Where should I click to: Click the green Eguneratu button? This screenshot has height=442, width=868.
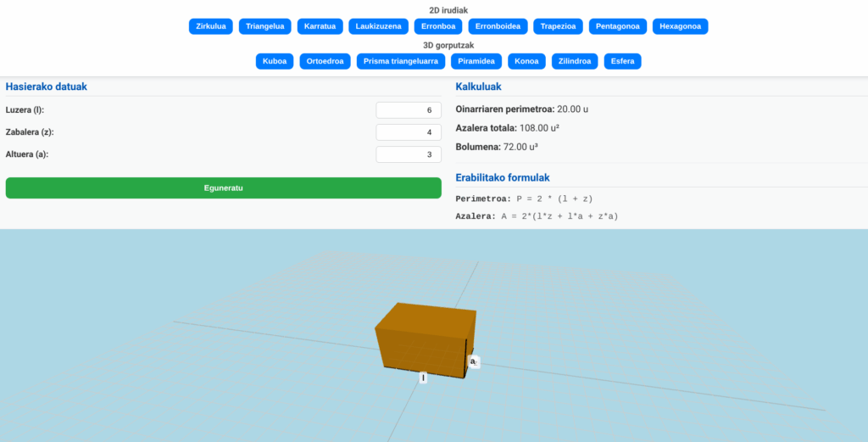pos(224,187)
